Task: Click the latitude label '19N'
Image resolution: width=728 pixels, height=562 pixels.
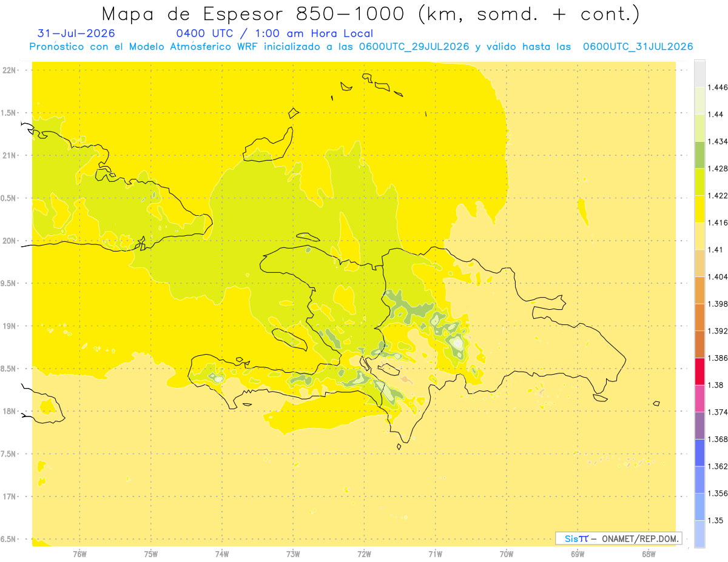Action: (10, 326)
